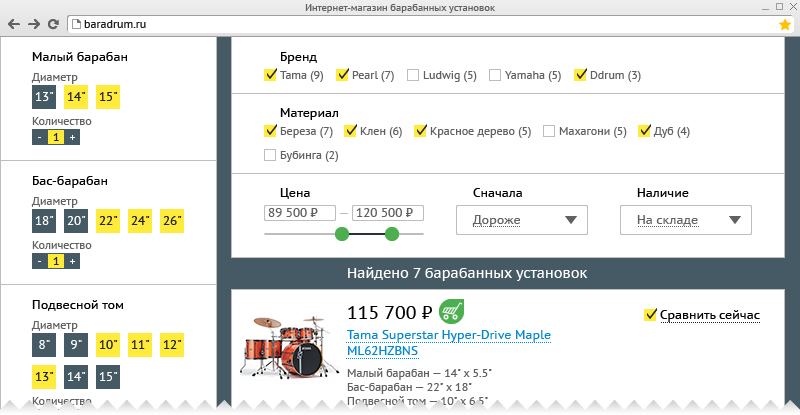Open the Дороже sorting dropdown
Viewport: 800px width, 415px height.
521,220
